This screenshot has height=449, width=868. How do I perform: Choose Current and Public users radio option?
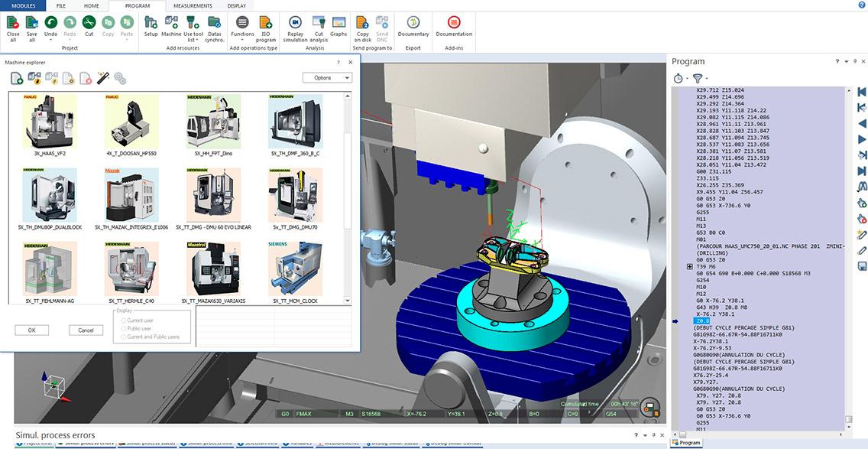pyautogui.click(x=122, y=337)
